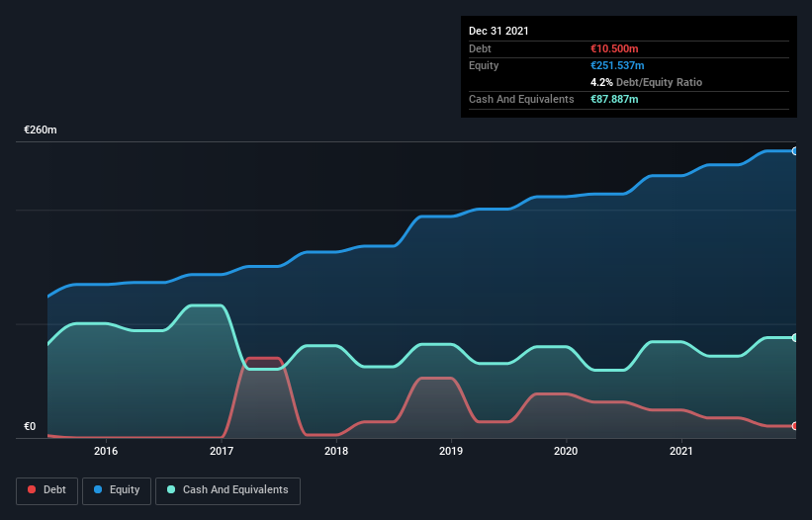
Task: Click the Equity row label in tooltip
Action: tap(484, 65)
